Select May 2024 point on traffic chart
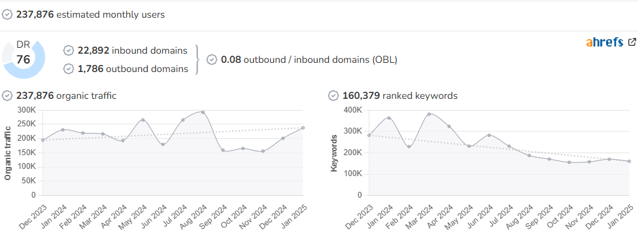 pyautogui.click(x=143, y=120)
